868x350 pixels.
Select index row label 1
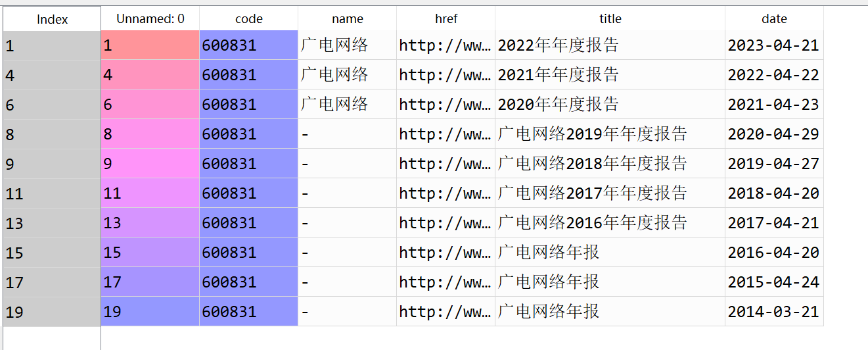pyautogui.click(x=52, y=45)
